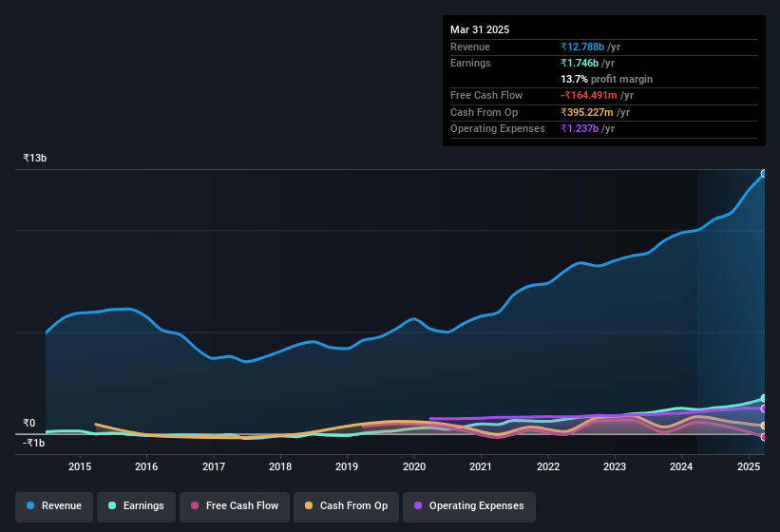780x532 pixels.
Task: Click the Cash From Op label in the tooltip
Action: [x=484, y=112]
